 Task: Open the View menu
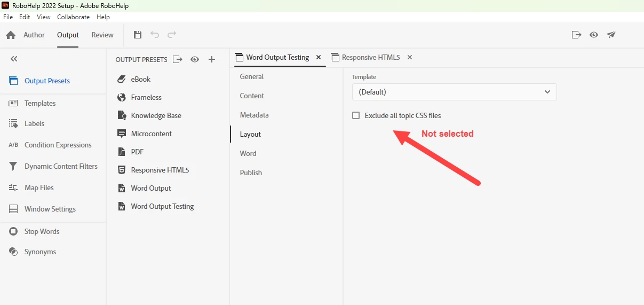coord(44,17)
